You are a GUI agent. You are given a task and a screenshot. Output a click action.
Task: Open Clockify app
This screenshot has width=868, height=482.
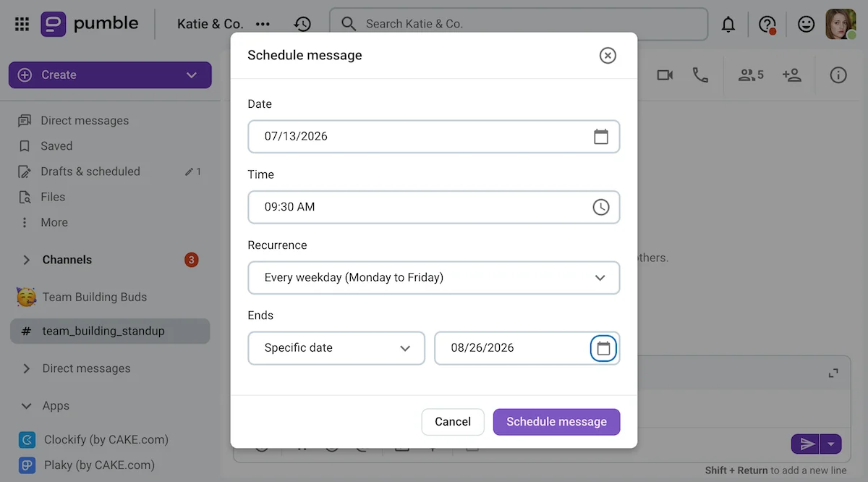94,439
